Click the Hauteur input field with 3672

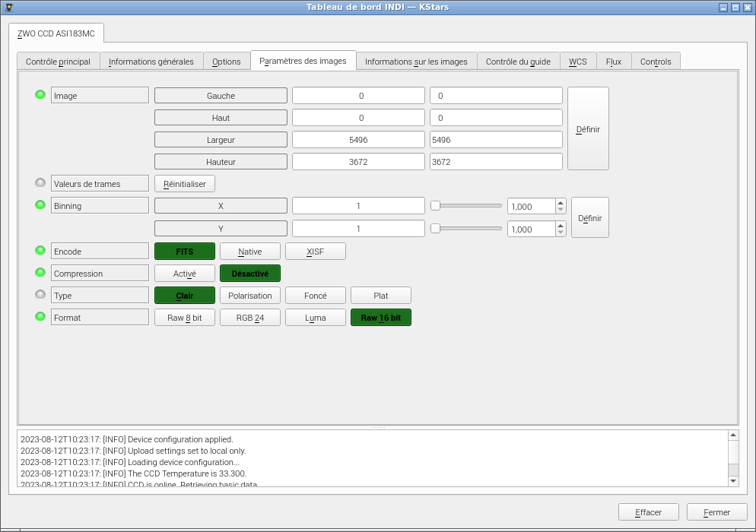[x=496, y=162]
